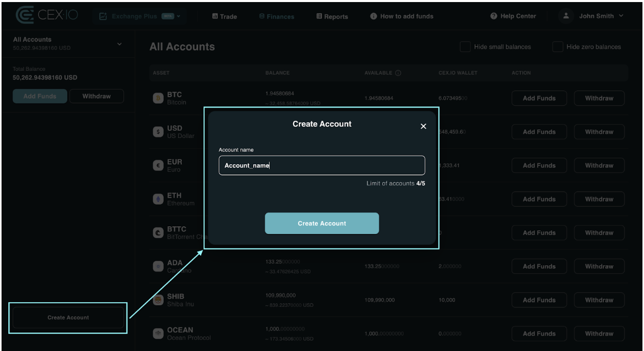
Task: Open the Reports section
Action: tap(332, 16)
